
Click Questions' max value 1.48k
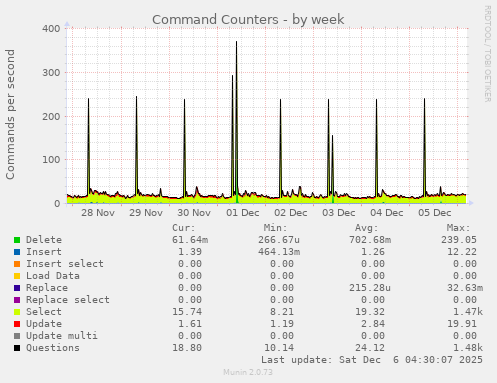[468, 348]
